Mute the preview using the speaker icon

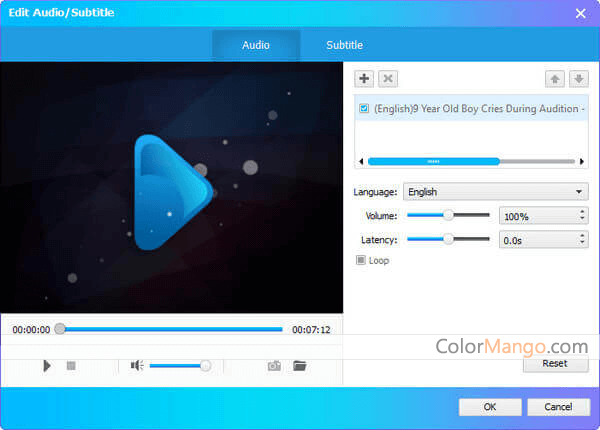point(137,366)
